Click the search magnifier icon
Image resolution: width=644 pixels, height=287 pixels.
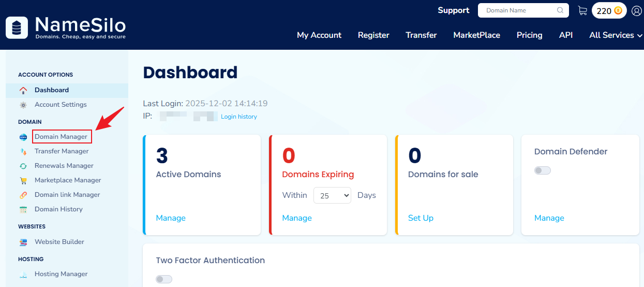point(560,10)
